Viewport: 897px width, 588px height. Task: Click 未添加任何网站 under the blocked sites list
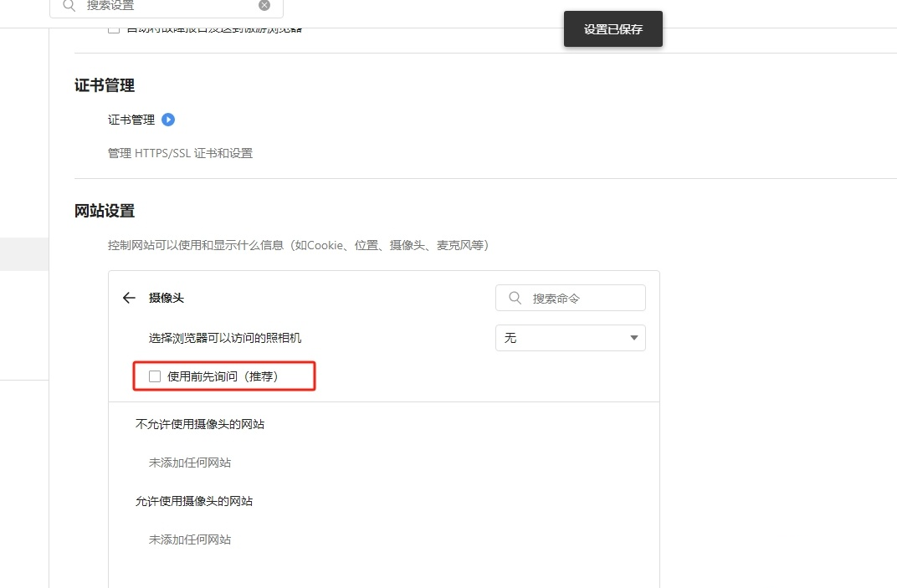[190, 463]
